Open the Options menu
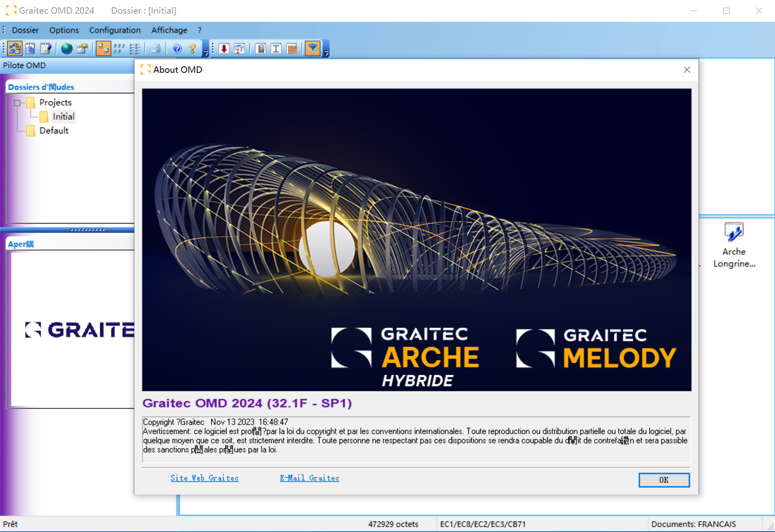 coord(64,30)
